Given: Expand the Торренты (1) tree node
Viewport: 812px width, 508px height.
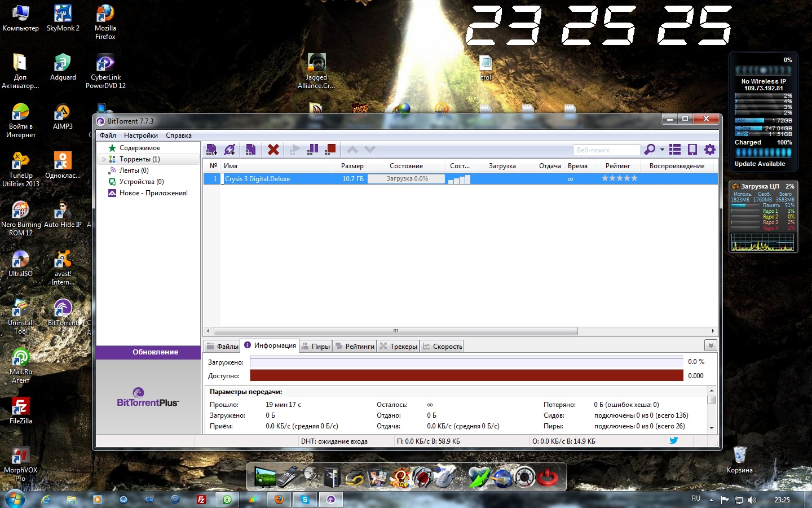Looking at the screenshot, I should pyautogui.click(x=104, y=159).
